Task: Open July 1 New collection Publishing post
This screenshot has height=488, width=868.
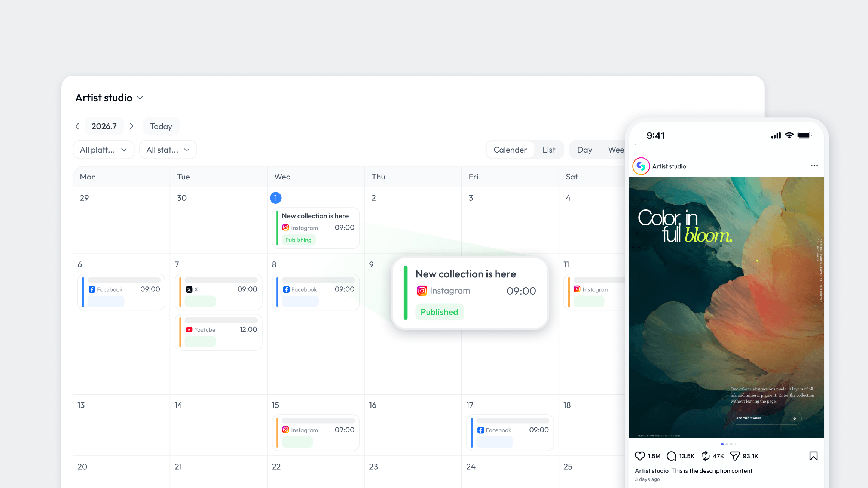Action: (x=316, y=228)
